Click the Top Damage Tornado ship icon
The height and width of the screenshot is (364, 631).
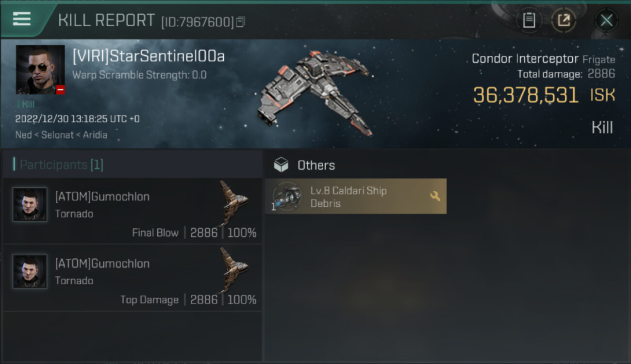pos(233,270)
